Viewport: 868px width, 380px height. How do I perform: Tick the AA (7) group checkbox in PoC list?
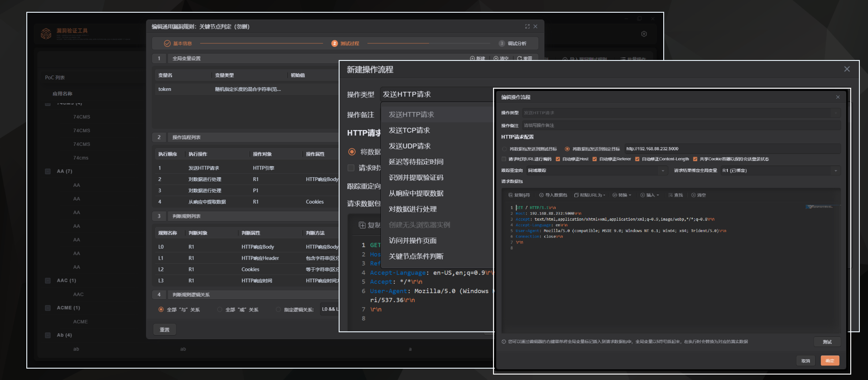(x=48, y=171)
